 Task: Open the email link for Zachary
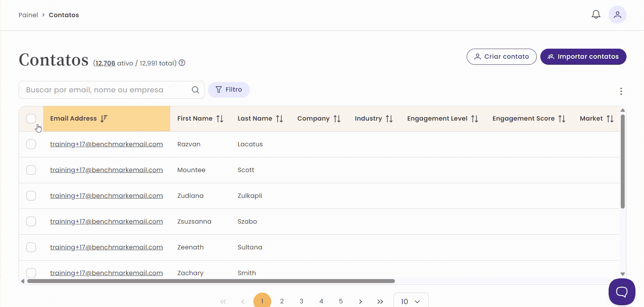pos(106,273)
